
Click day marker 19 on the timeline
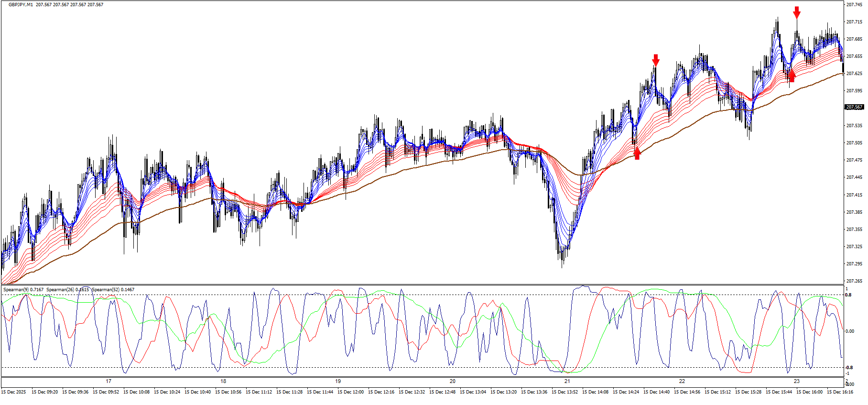[338, 382]
